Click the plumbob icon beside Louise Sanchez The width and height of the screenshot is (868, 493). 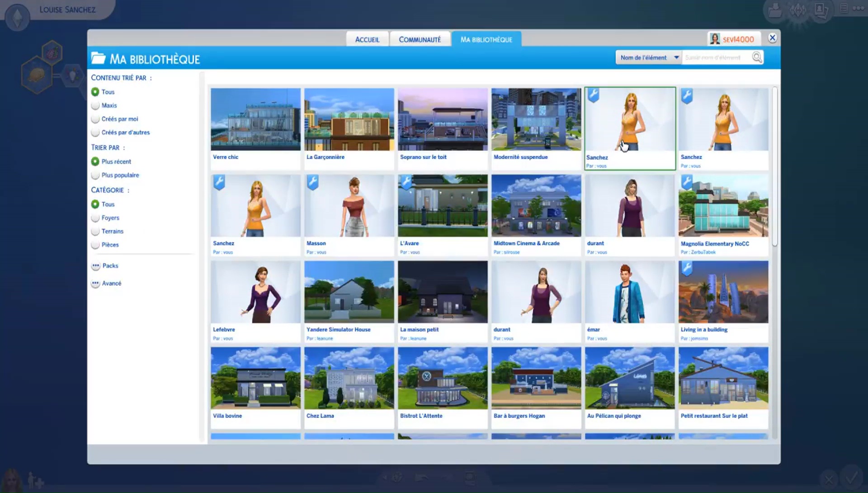tap(17, 17)
